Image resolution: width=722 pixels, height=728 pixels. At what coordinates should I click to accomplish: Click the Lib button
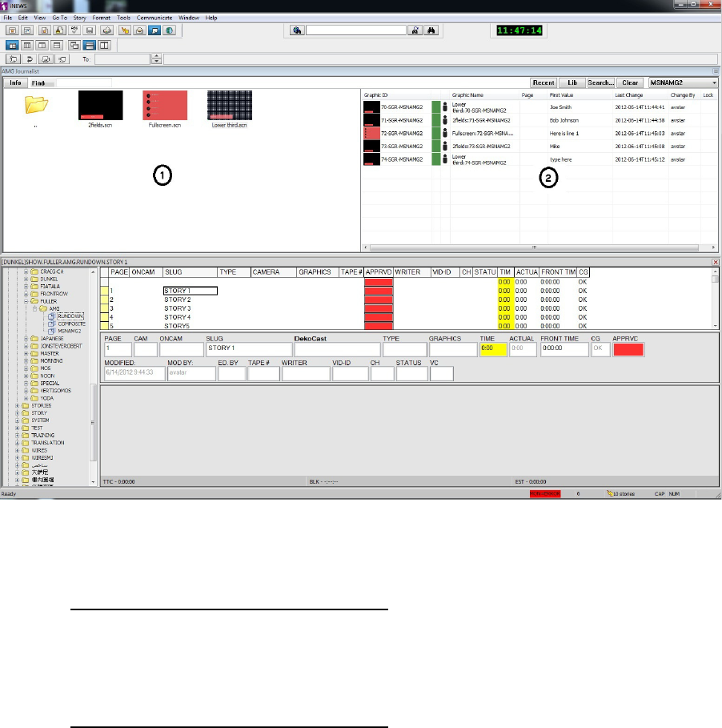[x=572, y=82]
